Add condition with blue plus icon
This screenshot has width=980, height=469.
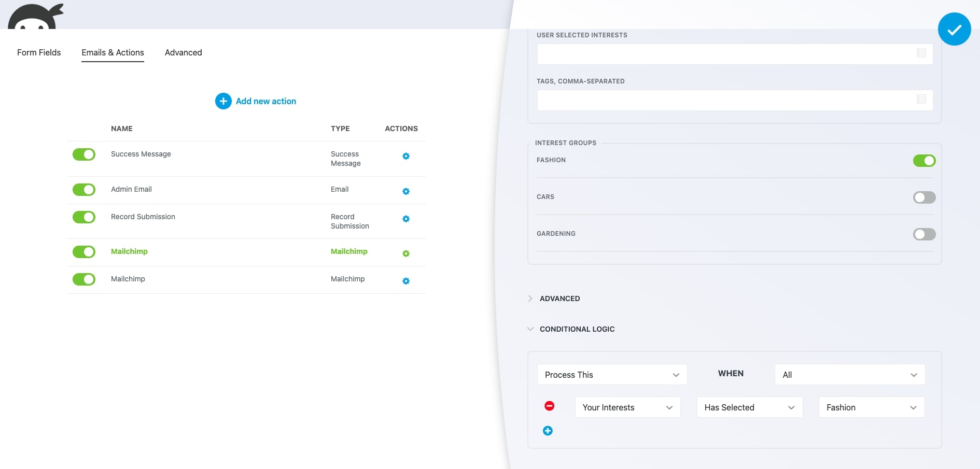point(548,431)
